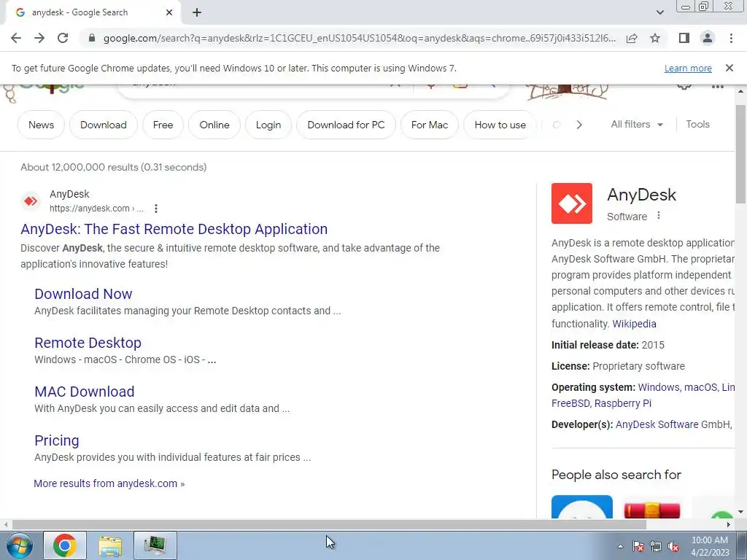Open options menu beside anydesk.com URL
The height and width of the screenshot is (560, 747).
point(156,209)
